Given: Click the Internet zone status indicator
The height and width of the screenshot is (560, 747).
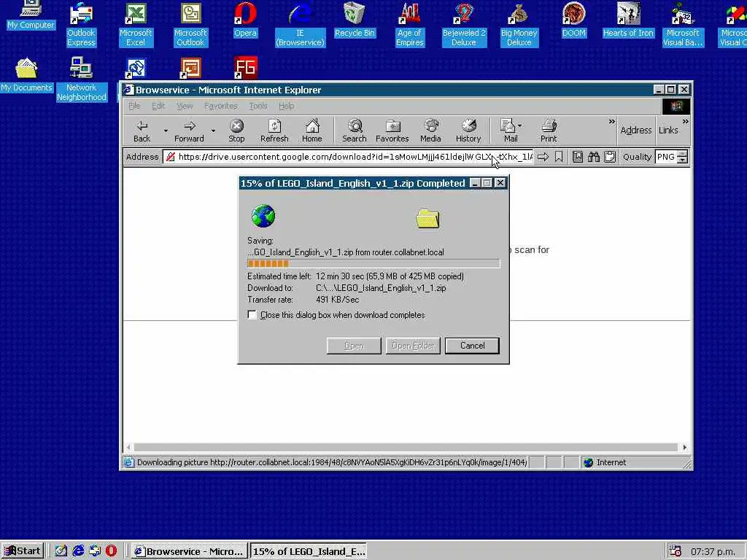Looking at the screenshot, I should 605,462.
